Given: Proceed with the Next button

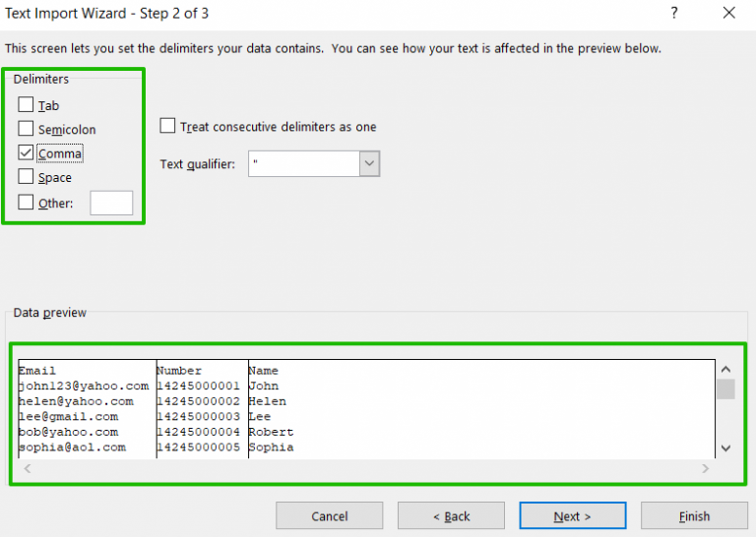Looking at the screenshot, I should point(573,516).
